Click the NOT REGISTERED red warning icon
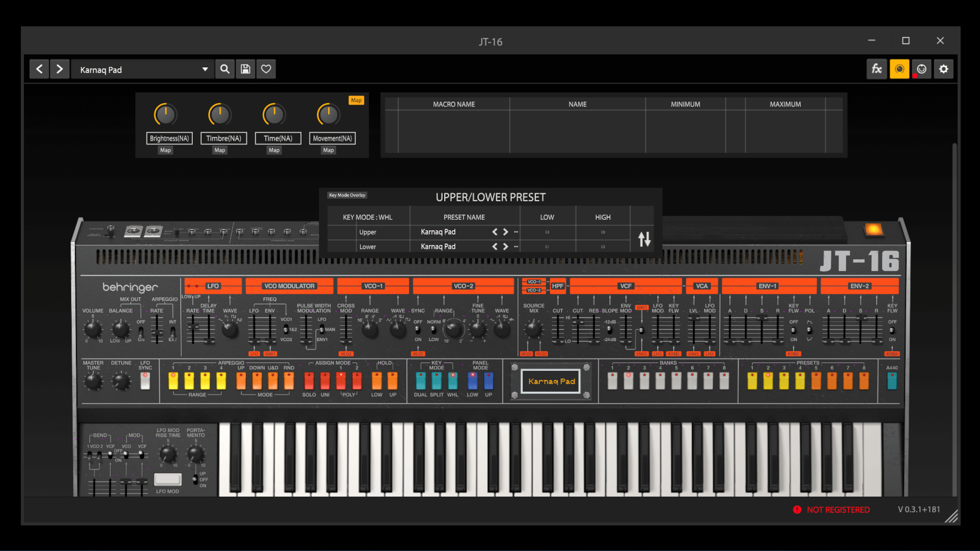This screenshot has width=980, height=551. coord(797,510)
